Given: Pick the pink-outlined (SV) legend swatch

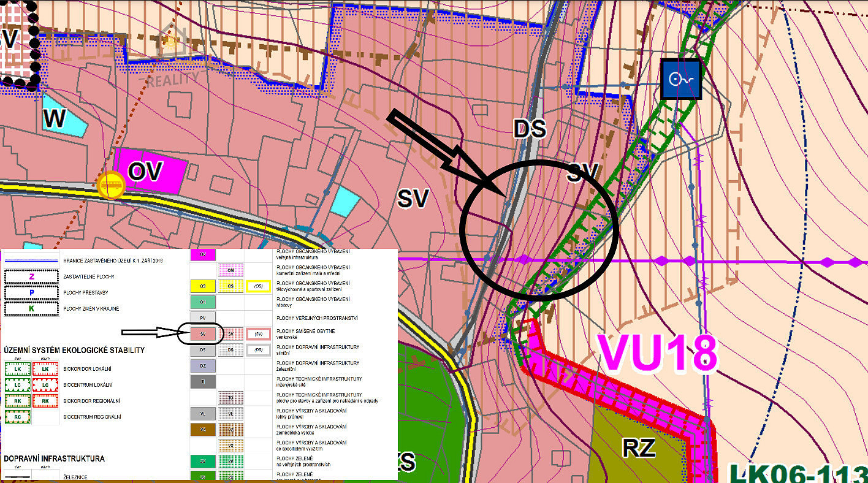Looking at the screenshot, I should [x=258, y=334].
